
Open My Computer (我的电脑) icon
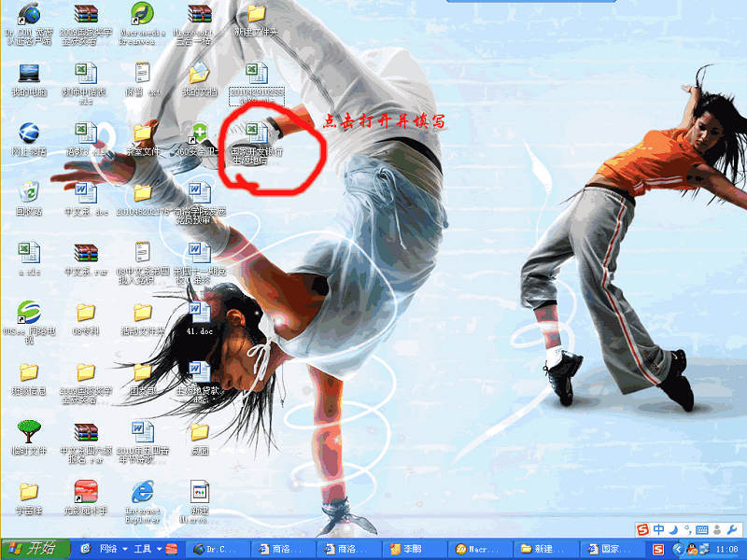click(29, 74)
